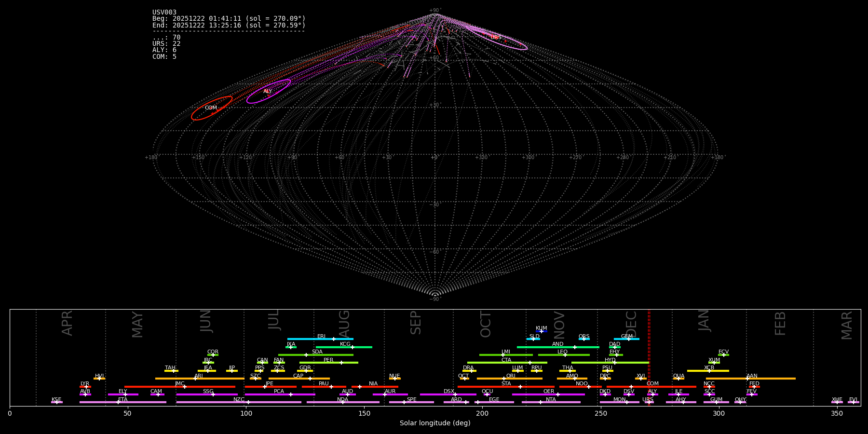Select the Beg: 20251222 01:41:11 line
Screen dimensions: 868x434
229,19
